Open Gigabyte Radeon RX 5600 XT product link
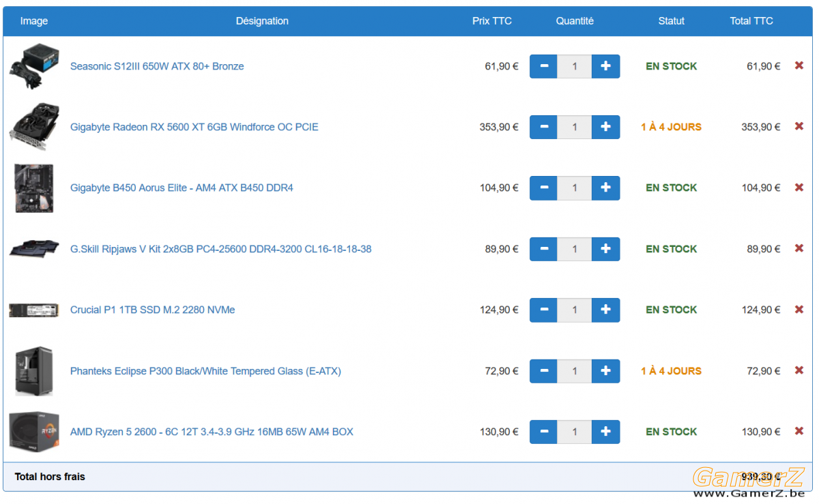This screenshot has height=504, width=819. click(195, 127)
